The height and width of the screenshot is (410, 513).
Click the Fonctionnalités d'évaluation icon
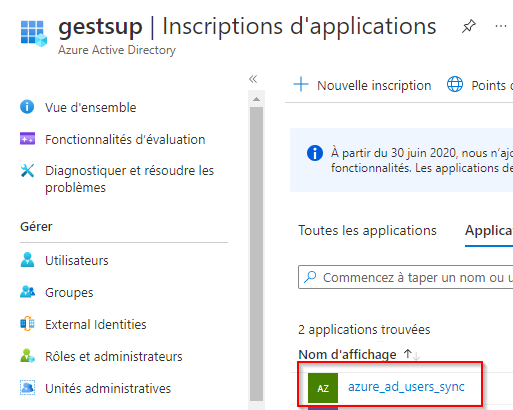27,139
